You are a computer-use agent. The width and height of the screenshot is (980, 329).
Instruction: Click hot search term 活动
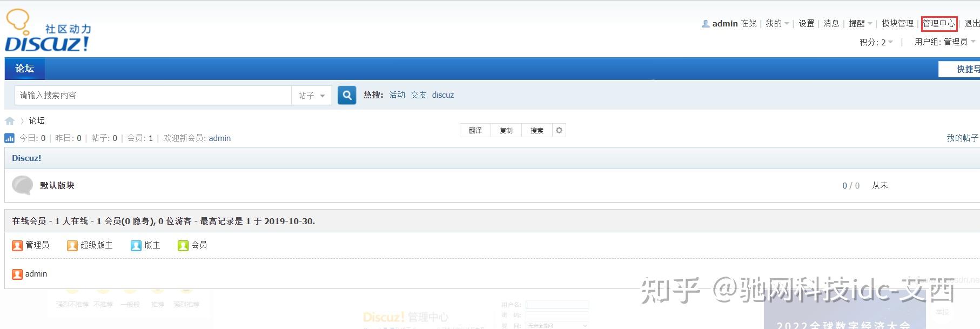397,95
